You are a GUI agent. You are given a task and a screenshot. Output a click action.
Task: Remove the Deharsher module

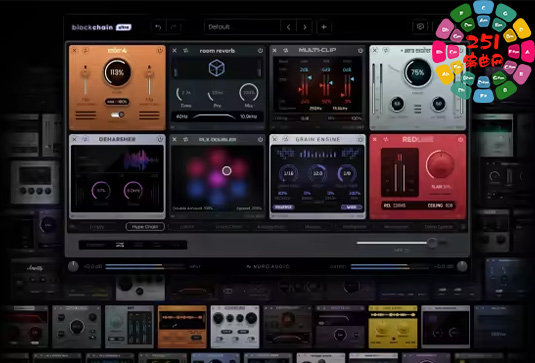coord(74,139)
